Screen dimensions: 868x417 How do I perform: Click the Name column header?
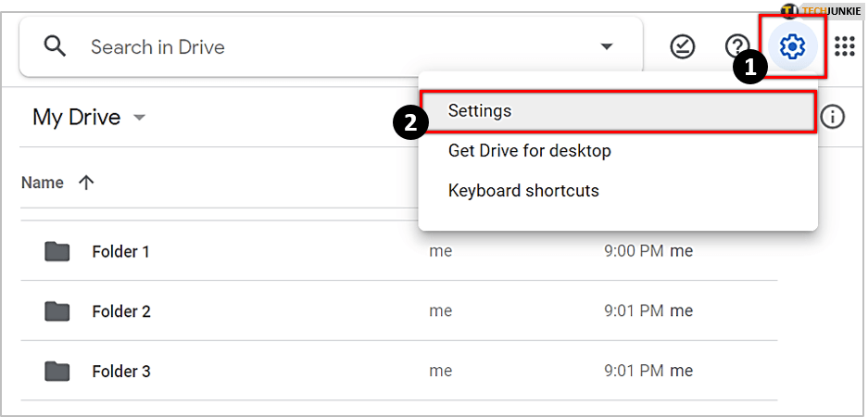43,183
